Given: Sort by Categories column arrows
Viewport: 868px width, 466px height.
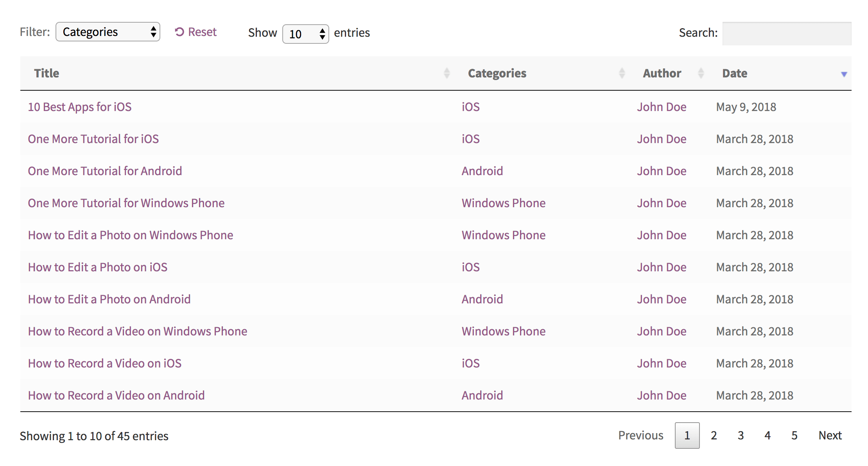Looking at the screenshot, I should 622,73.
